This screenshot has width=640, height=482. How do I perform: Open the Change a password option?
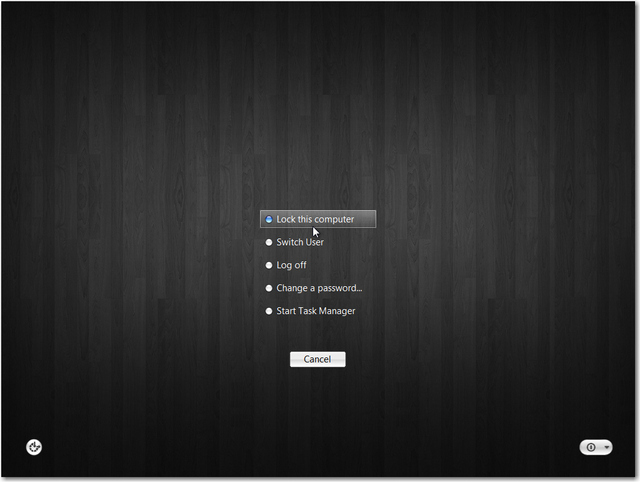tap(319, 288)
